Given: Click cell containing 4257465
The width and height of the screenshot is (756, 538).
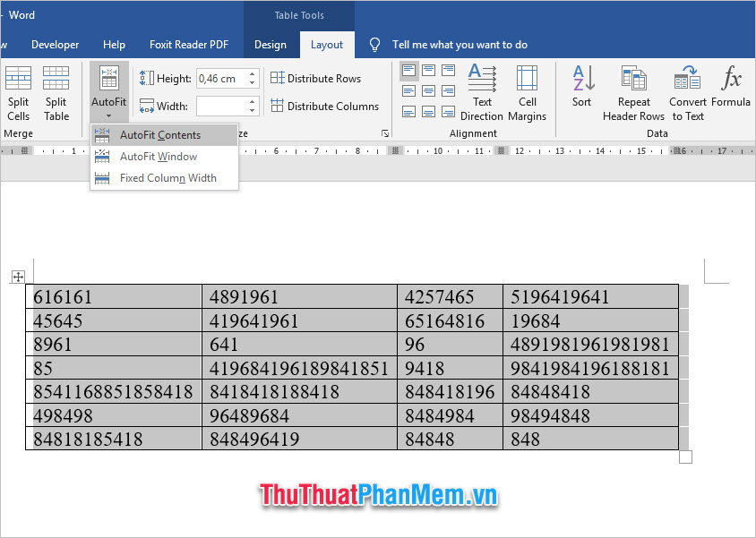Looking at the screenshot, I should [x=451, y=296].
